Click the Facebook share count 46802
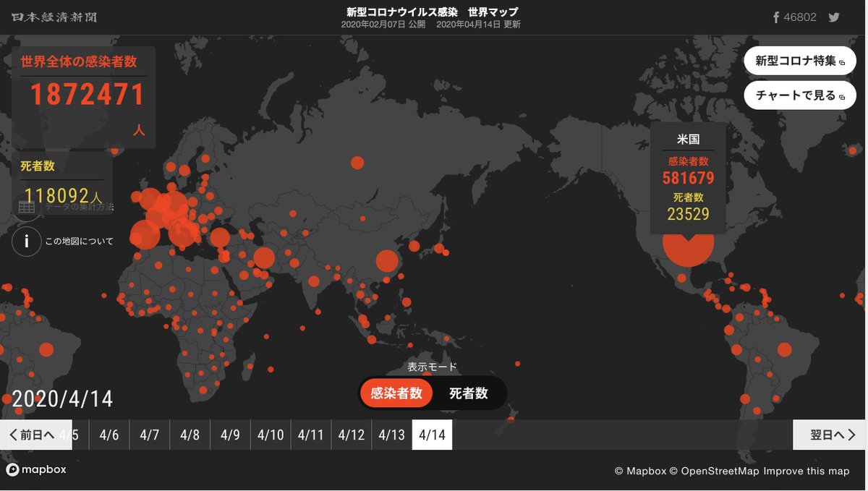 point(801,17)
